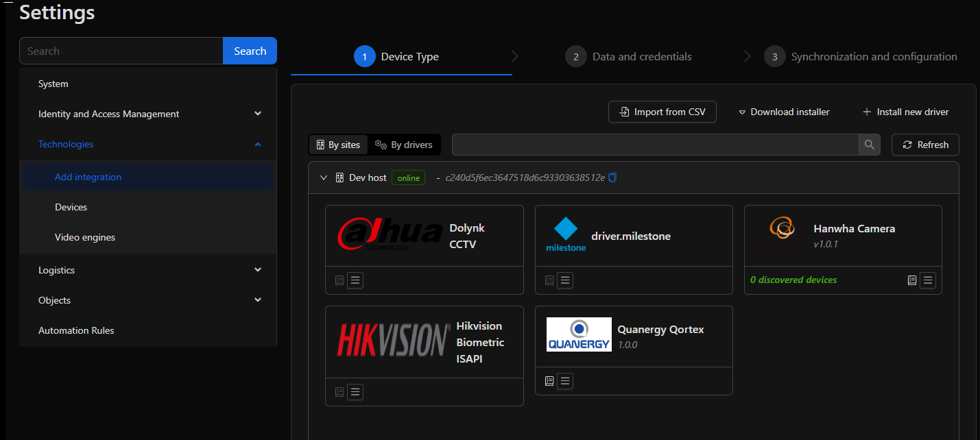The image size is (980, 440).
Task: Collapse the Technologies menu section
Action: (x=258, y=144)
